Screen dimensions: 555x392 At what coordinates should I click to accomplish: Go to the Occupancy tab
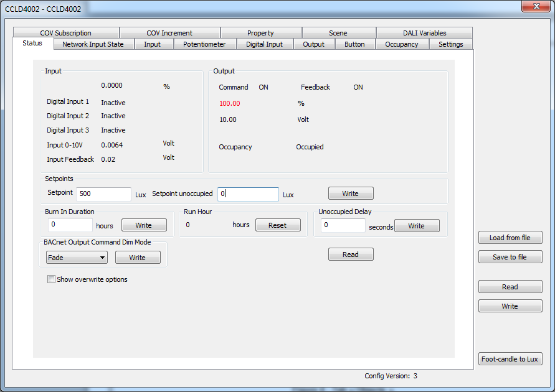[x=402, y=44]
